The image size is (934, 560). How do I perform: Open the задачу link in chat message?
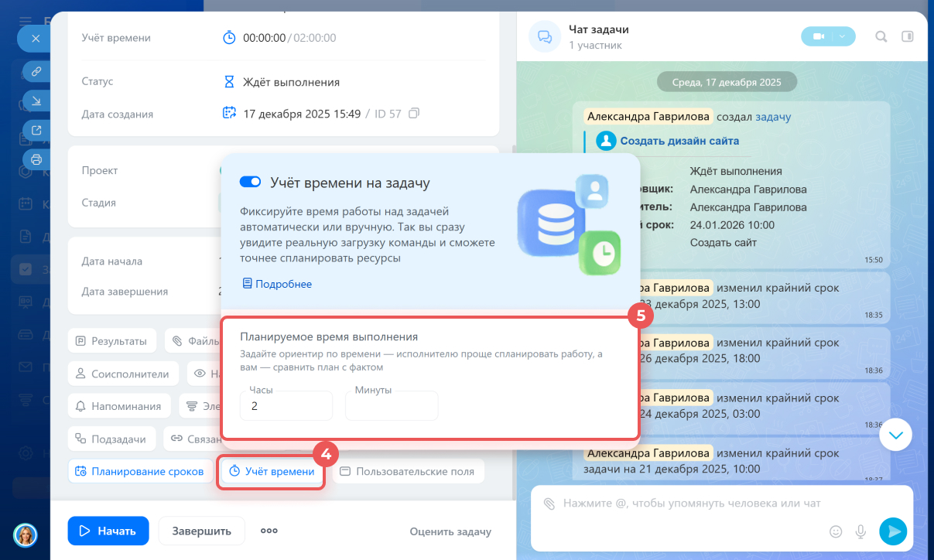point(773,117)
